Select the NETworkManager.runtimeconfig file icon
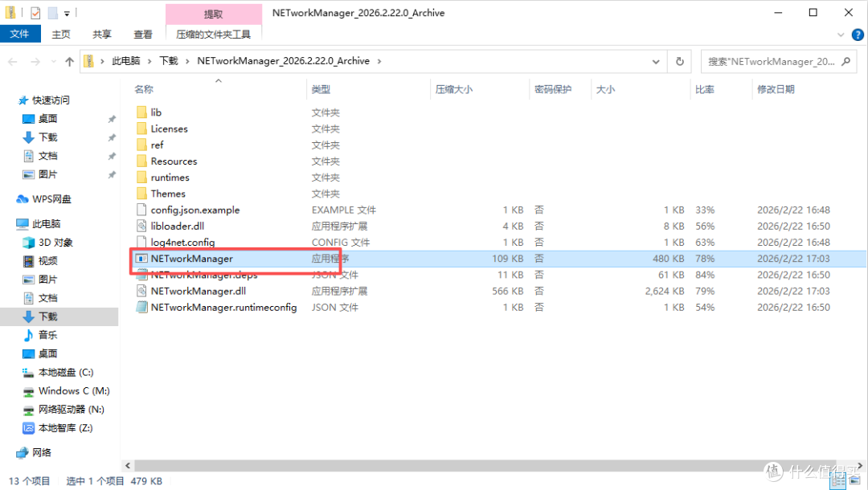868x490 pixels. pos(141,307)
